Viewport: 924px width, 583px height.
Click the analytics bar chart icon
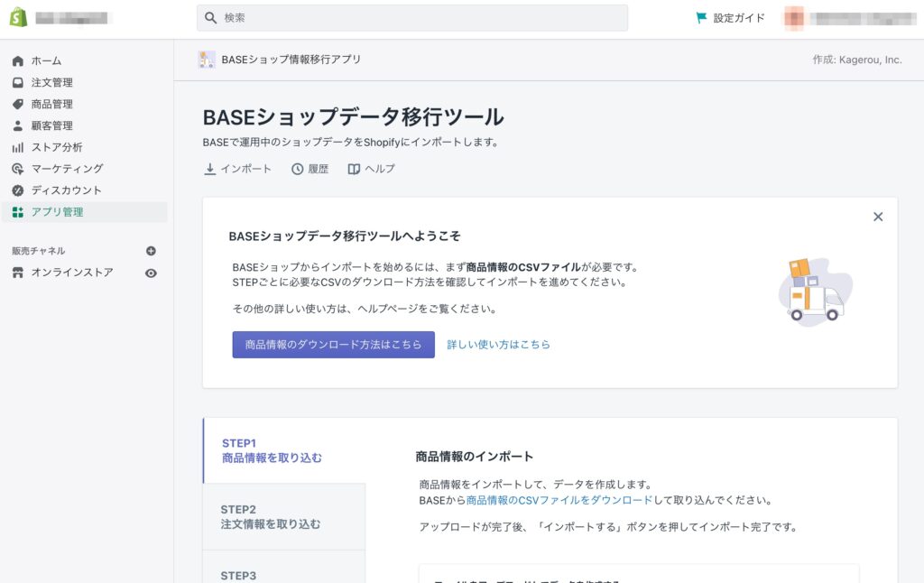[18, 147]
